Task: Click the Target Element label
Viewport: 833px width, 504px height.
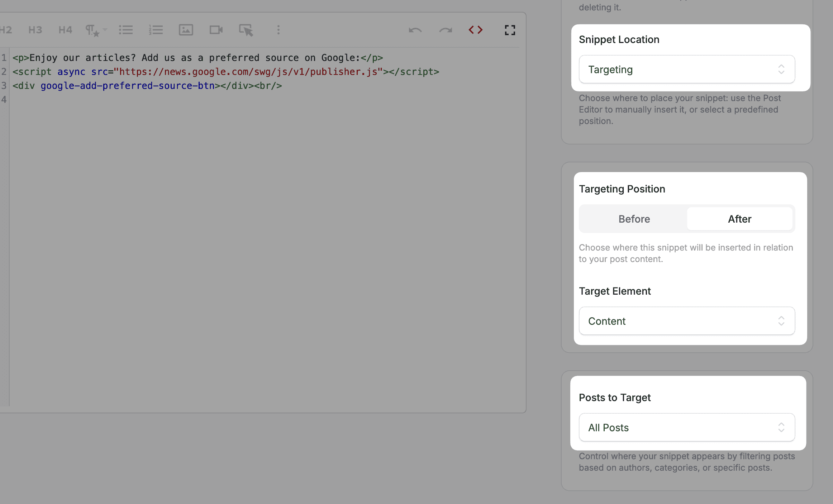Action: click(x=615, y=291)
